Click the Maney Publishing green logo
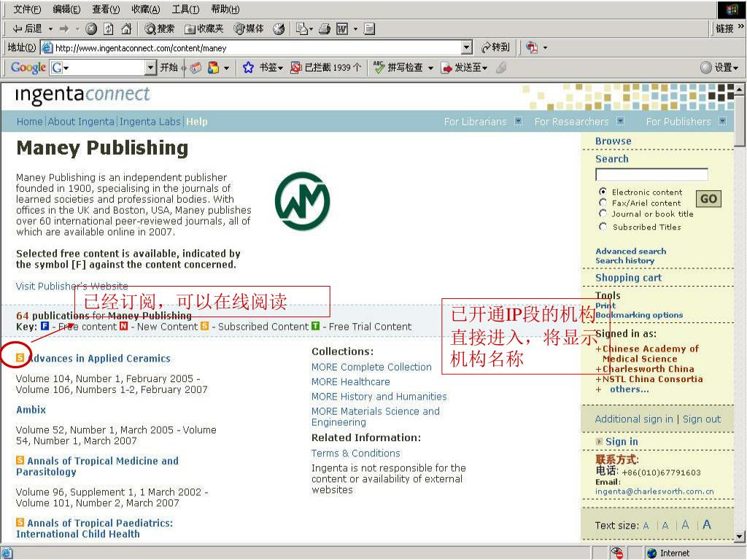The image size is (747, 560). click(303, 201)
